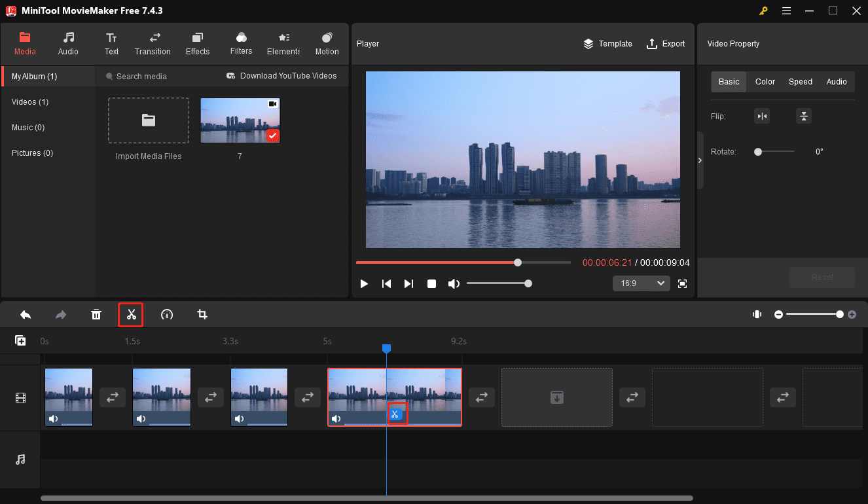Select My Album (1) category
This screenshot has height=504, width=868.
[48, 77]
